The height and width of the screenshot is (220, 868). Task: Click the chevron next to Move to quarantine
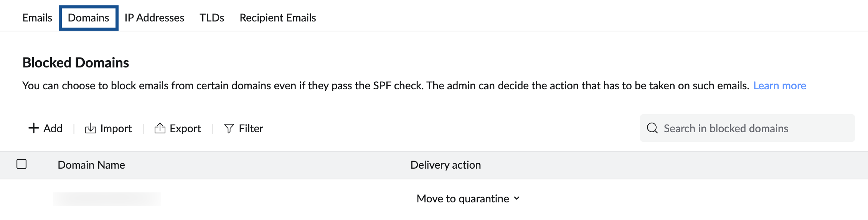click(x=517, y=198)
